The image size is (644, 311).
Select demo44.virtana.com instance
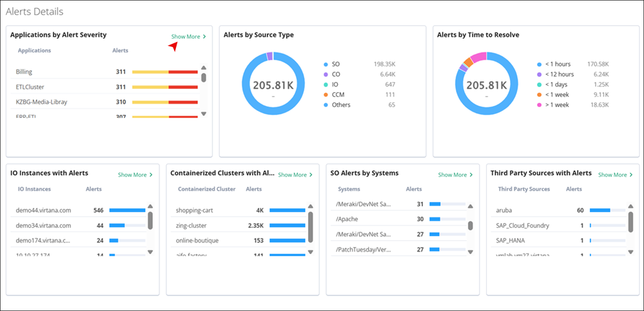(44, 210)
